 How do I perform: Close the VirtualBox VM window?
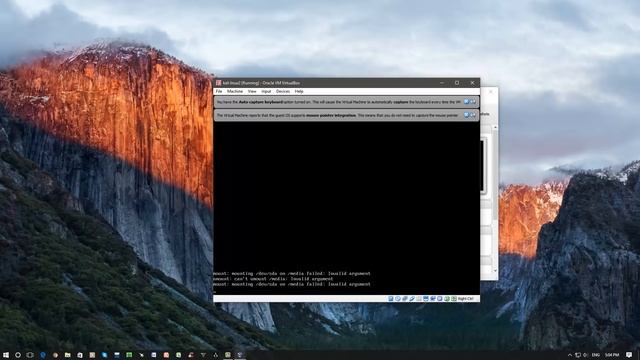pyautogui.click(x=473, y=83)
